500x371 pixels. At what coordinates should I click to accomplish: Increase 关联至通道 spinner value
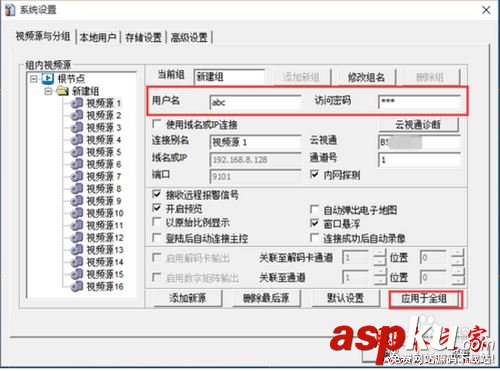click(380, 273)
